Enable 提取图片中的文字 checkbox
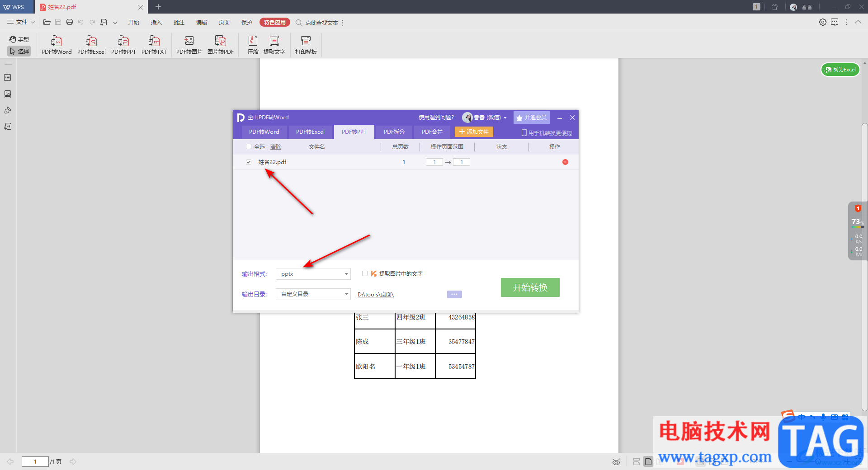 (365, 273)
